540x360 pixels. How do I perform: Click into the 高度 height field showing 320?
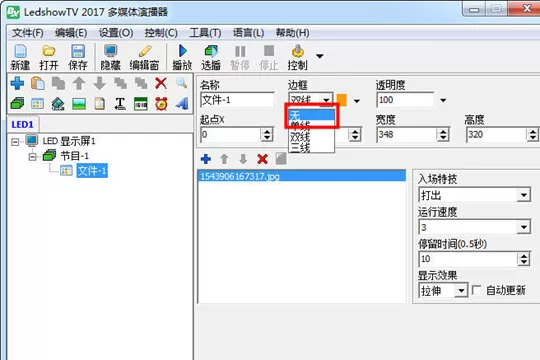click(x=497, y=134)
